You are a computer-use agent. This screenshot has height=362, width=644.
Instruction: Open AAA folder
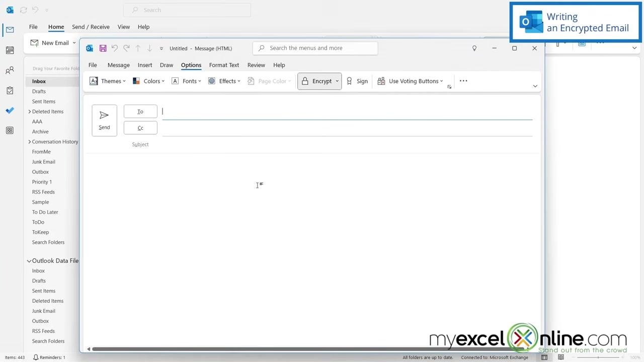(x=37, y=122)
